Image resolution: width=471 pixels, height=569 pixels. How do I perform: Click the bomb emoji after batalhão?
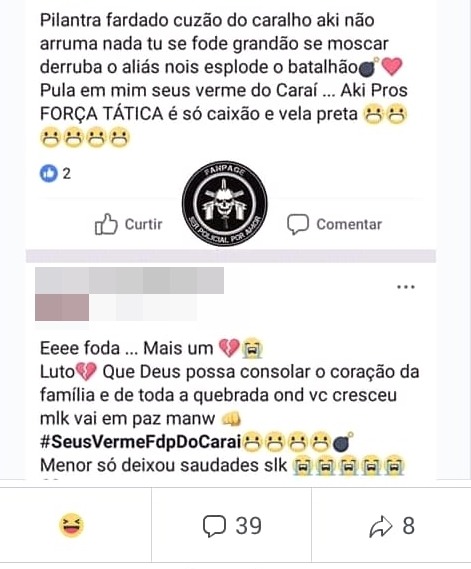tap(368, 67)
